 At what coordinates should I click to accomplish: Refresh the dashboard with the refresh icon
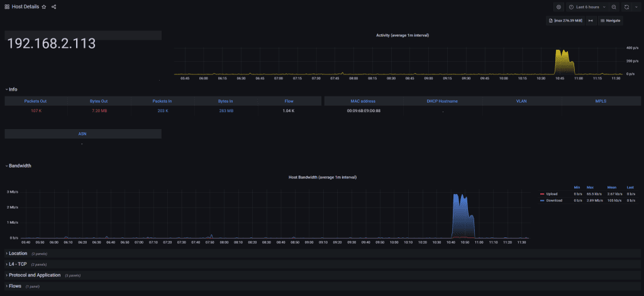[627, 7]
